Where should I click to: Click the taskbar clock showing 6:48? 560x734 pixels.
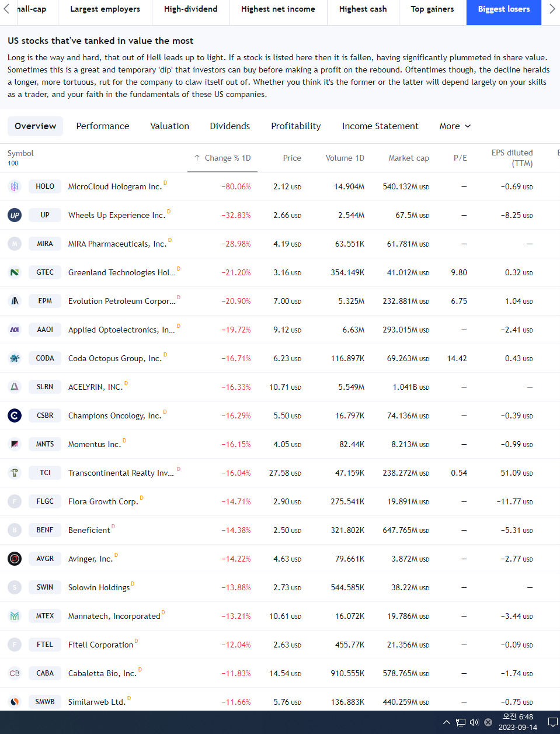(517, 722)
